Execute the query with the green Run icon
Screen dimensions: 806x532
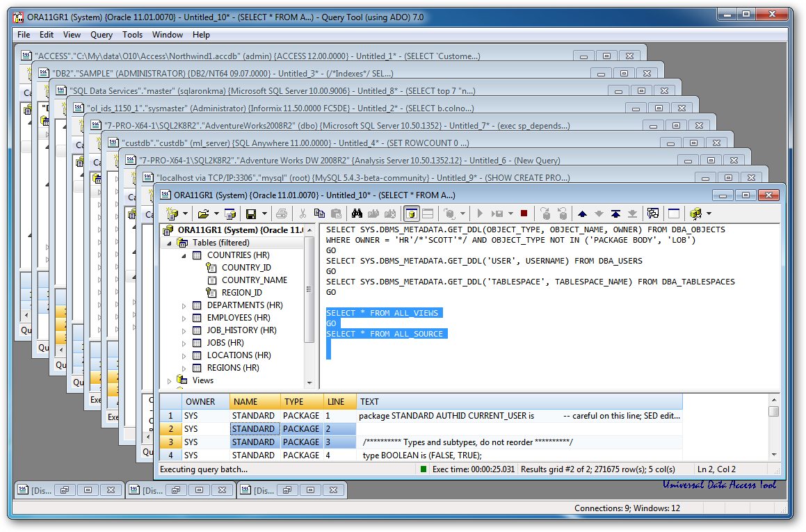(478, 213)
